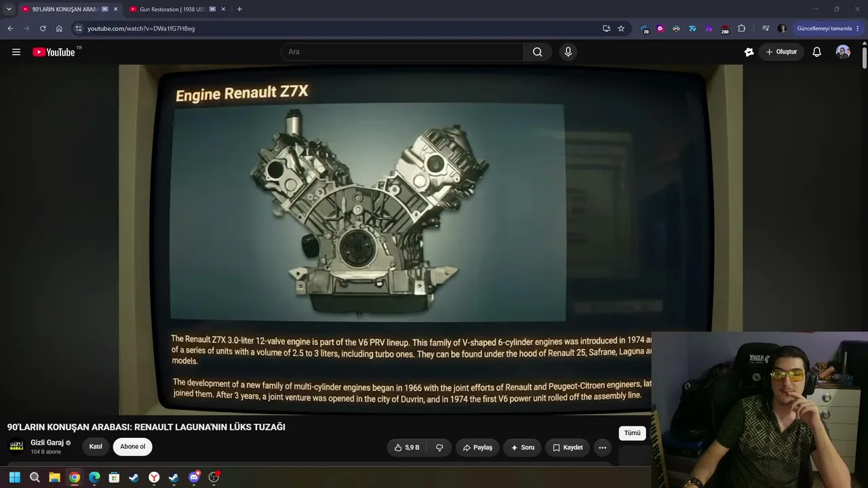Open the Gizli Garaj channel avatar
868x488 pixels.
click(16, 446)
